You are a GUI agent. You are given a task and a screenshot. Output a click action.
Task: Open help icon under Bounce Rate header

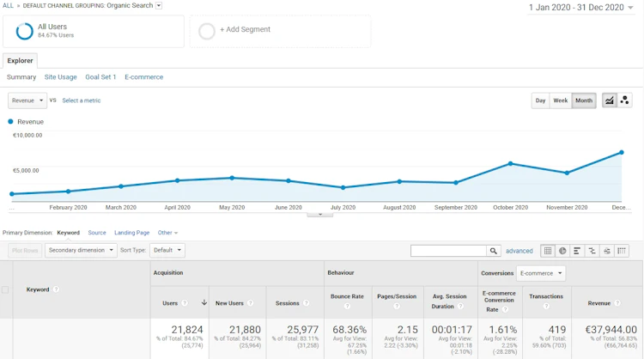[x=347, y=306]
